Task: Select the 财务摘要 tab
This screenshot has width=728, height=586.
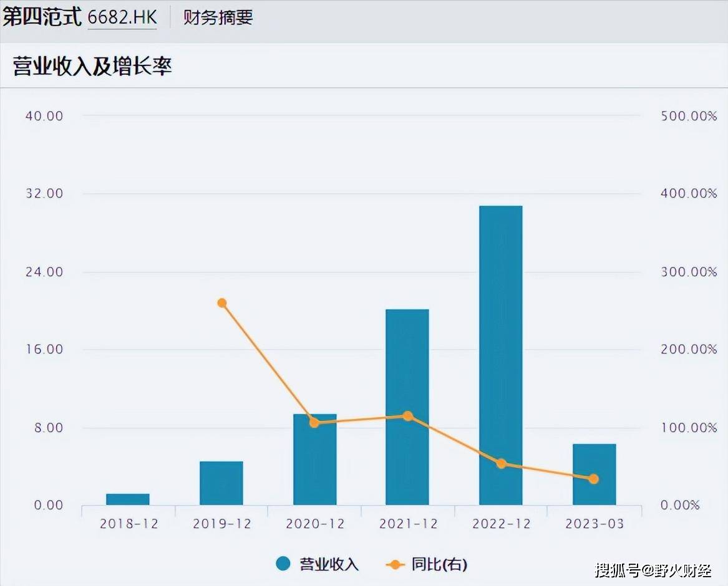Action: [218, 17]
